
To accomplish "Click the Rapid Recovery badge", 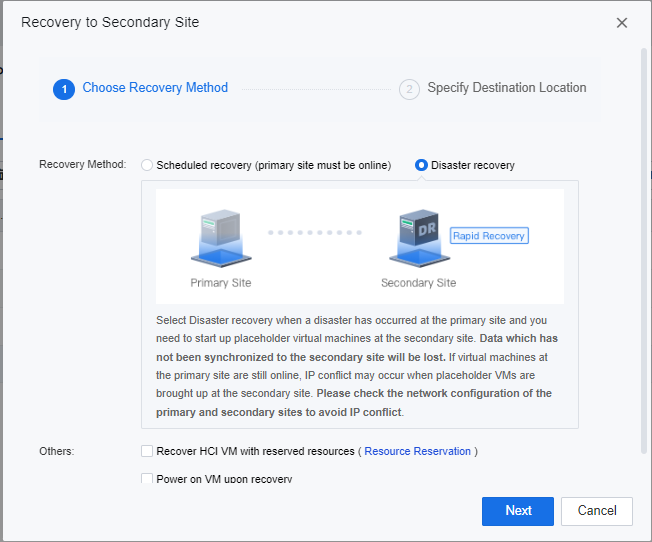I will pos(489,236).
